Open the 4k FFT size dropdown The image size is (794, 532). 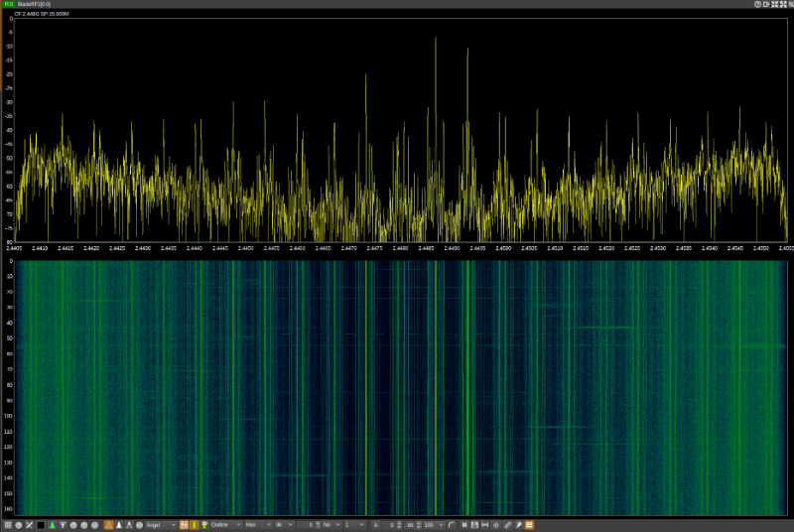point(284,524)
